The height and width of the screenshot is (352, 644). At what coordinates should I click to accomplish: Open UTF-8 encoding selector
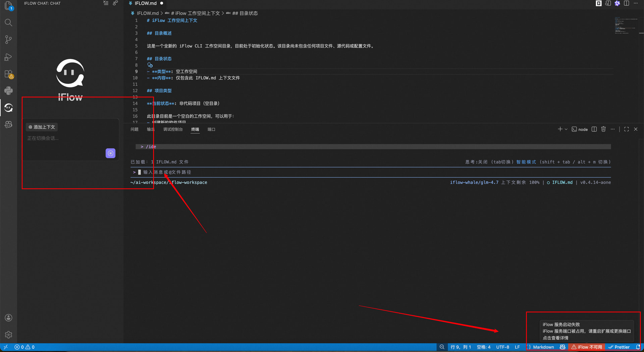[502, 347]
